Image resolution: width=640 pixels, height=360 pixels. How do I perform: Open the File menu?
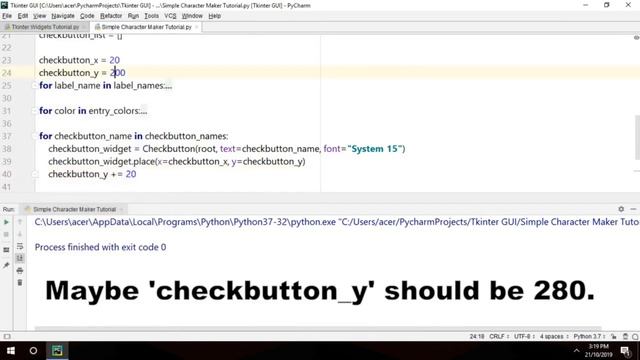7,16
